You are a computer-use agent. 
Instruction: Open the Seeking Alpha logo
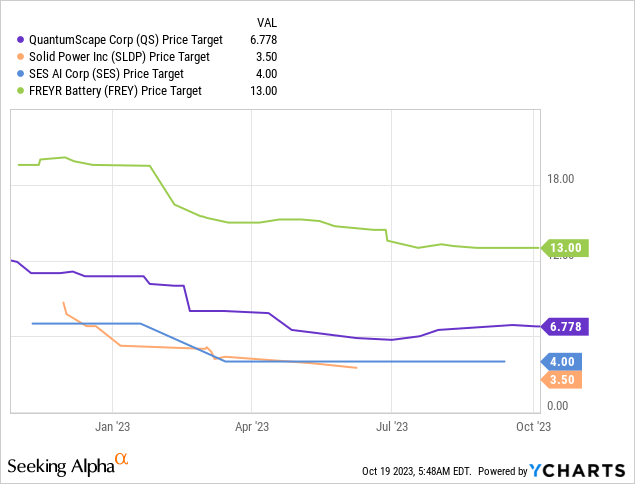click(68, 465)
